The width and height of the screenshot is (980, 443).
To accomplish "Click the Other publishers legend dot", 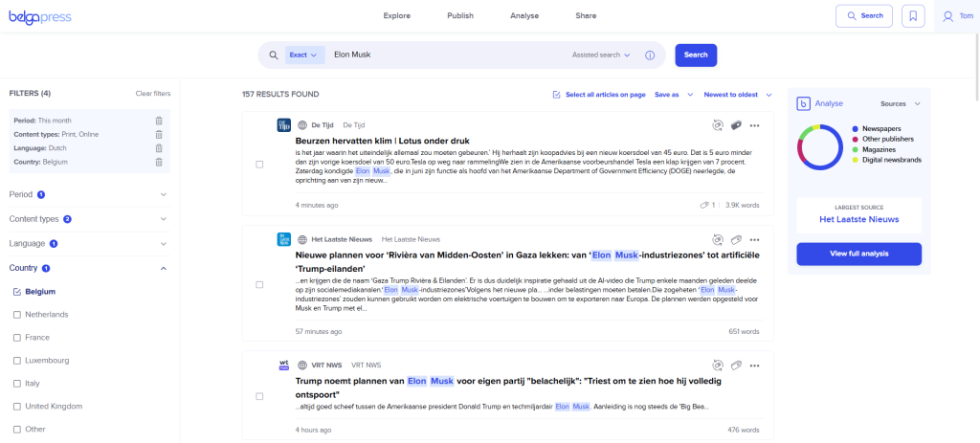I will pyautogui.click(x=855, y=139).
